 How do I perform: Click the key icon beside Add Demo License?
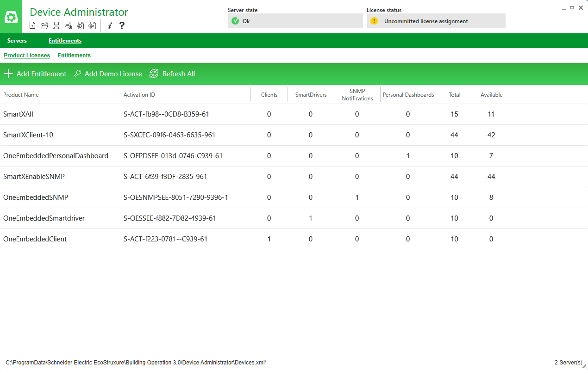click(x=77, y=74)
